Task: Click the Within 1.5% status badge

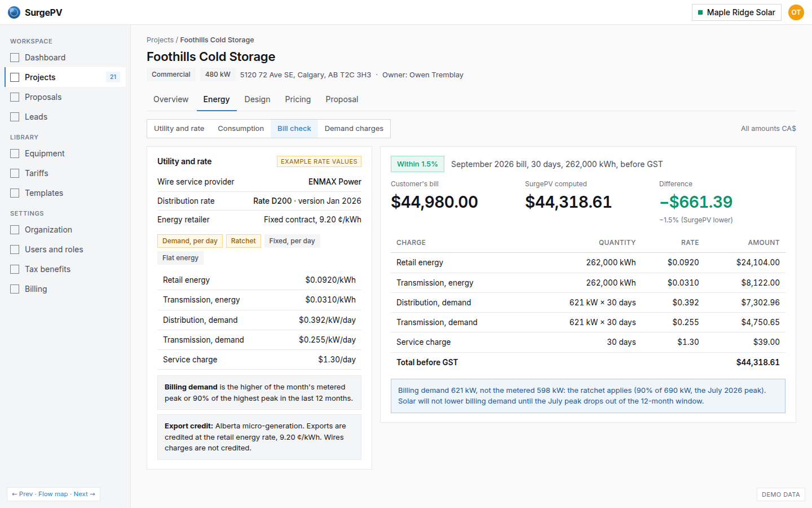Action: pos(417,164)
